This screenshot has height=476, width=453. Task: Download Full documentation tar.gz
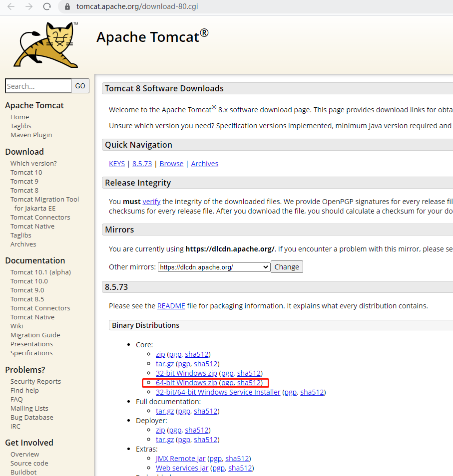[x=165, y=411]
